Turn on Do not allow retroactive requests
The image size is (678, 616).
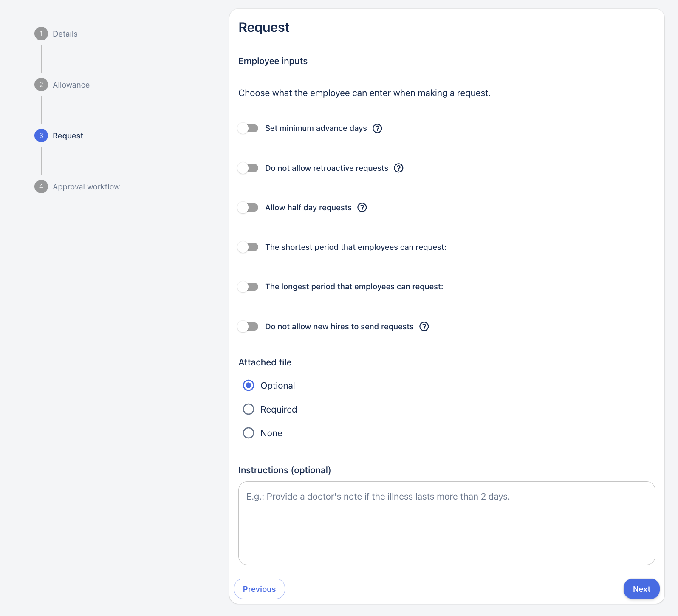point(248,168)
